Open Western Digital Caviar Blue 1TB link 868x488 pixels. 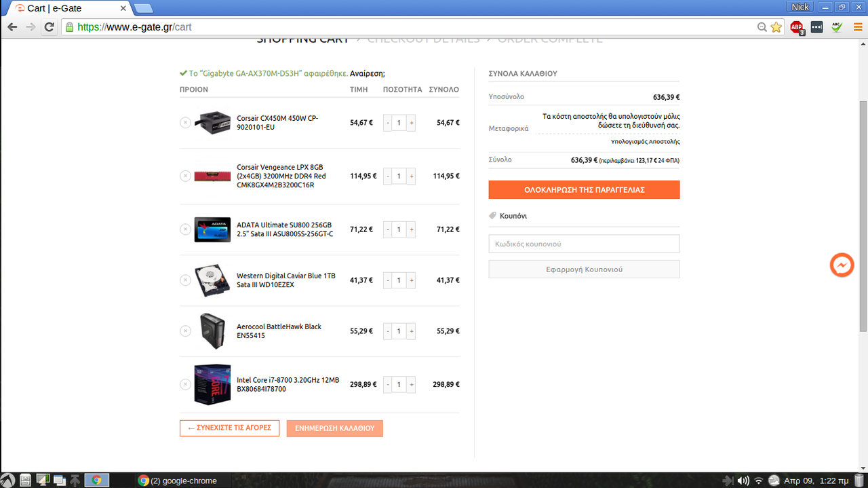coord(286,280)
